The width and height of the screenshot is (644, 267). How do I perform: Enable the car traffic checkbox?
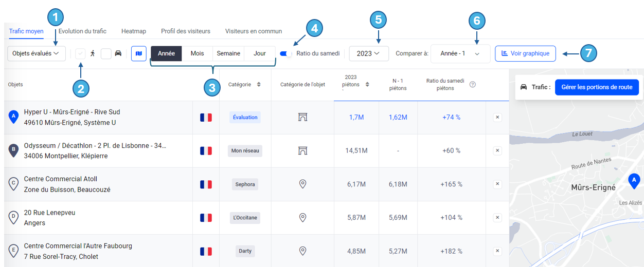click(x=106, y=53)
